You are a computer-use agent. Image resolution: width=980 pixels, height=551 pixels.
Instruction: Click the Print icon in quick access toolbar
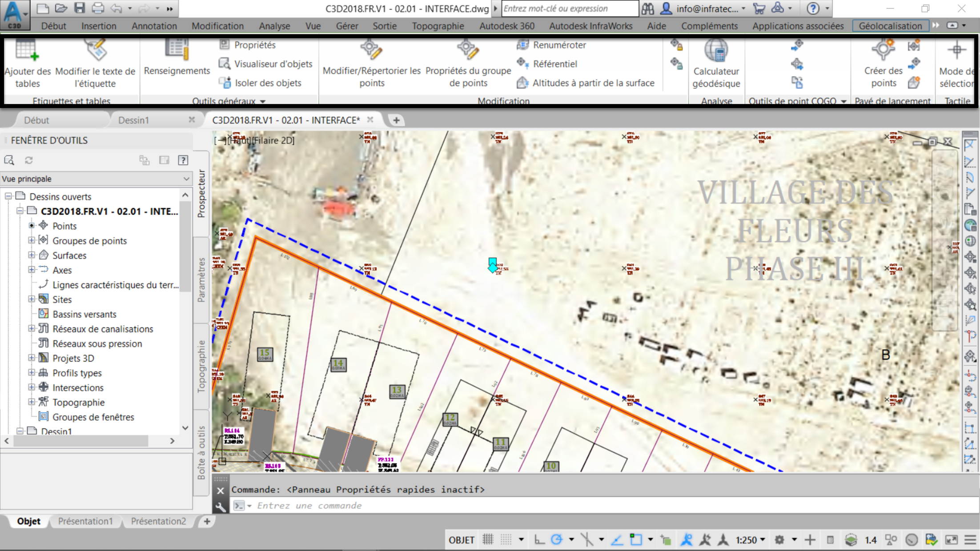(x=98, y=8)
